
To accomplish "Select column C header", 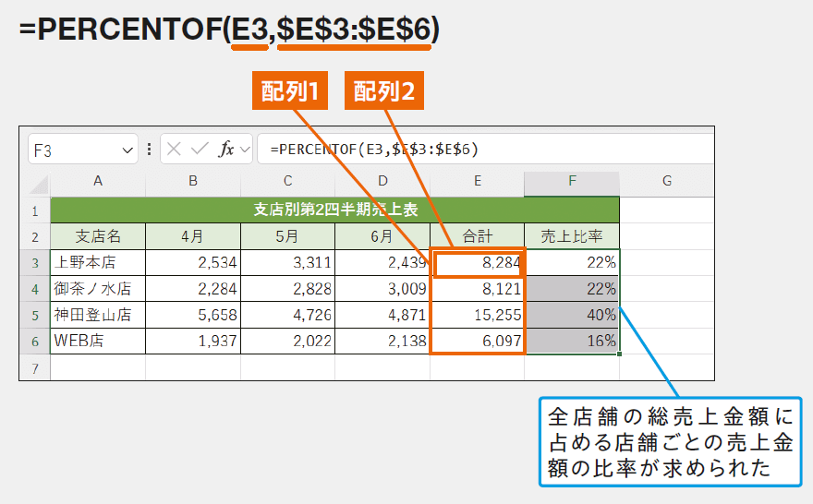I will (x=287, y=181).
